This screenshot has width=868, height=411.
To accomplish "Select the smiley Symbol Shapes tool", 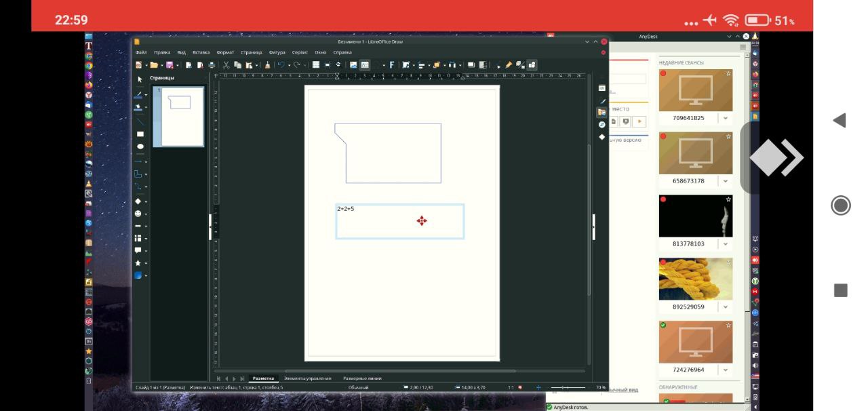I will 138,214.
